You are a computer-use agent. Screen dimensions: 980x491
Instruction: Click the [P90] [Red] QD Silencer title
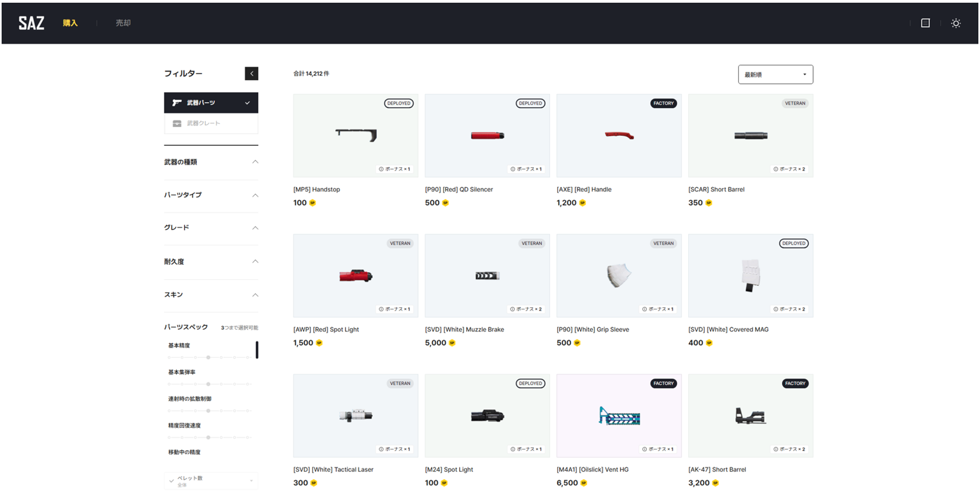click(x=459, y=189)
